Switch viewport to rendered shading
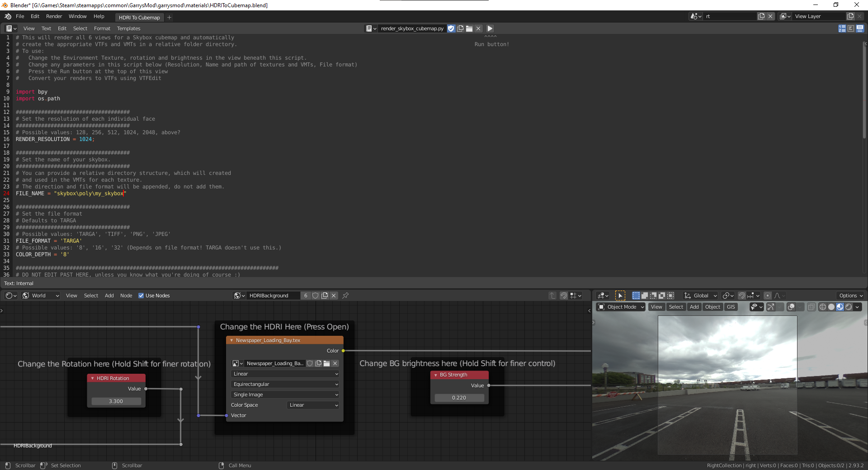This screenshot has width=868, height=470. pyautogui.click(x=849, y=307)
